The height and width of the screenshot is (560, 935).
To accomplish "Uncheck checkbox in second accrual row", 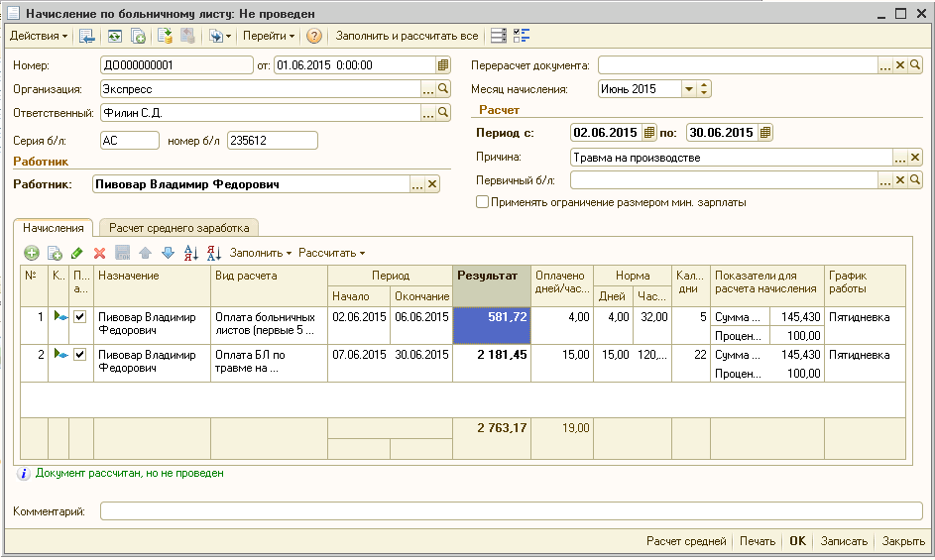I will click(x=80, y=354).
